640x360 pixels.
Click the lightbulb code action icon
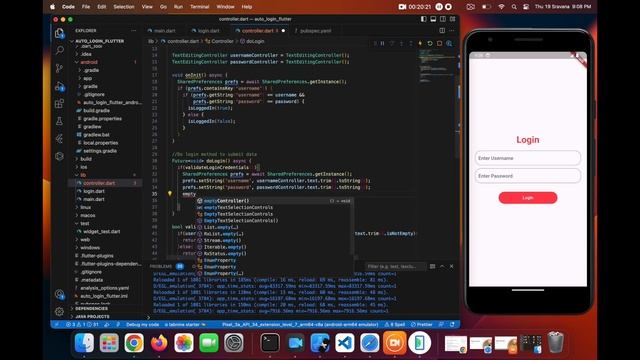(170, 193)
